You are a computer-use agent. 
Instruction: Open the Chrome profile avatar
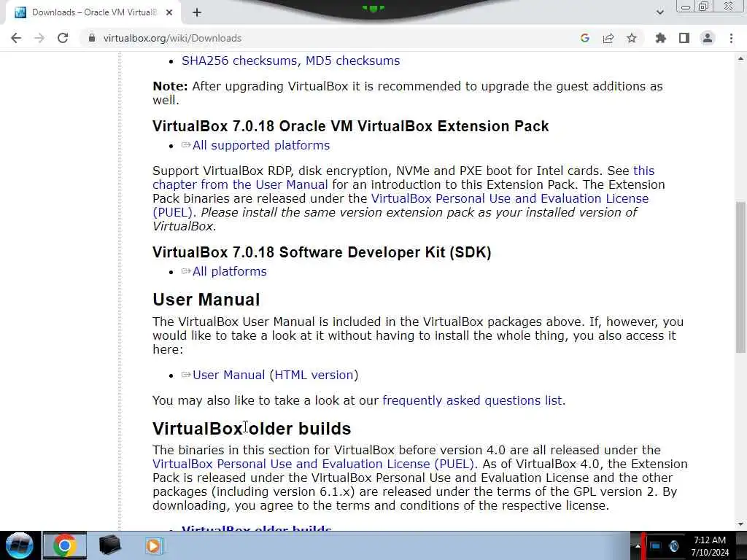[x=708, y=38]
